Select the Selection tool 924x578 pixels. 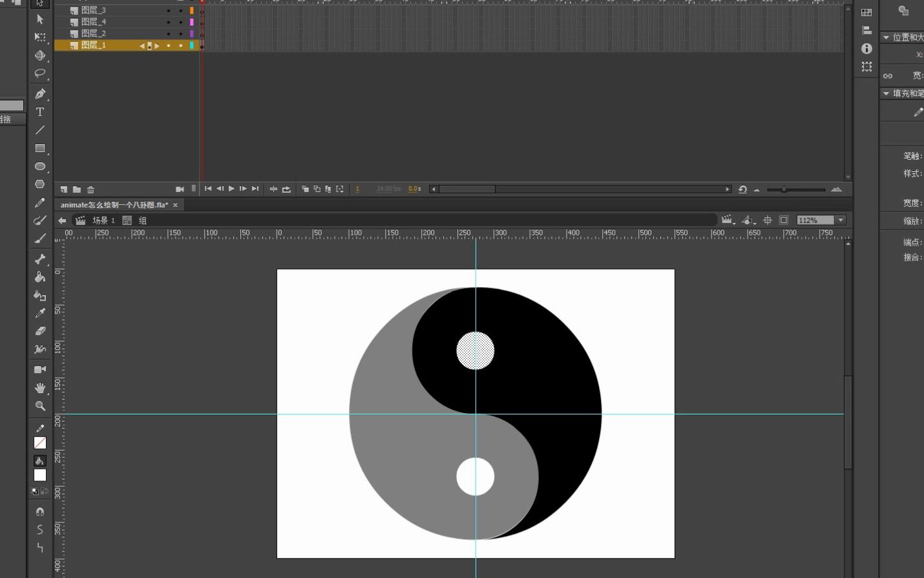[40, 19]
